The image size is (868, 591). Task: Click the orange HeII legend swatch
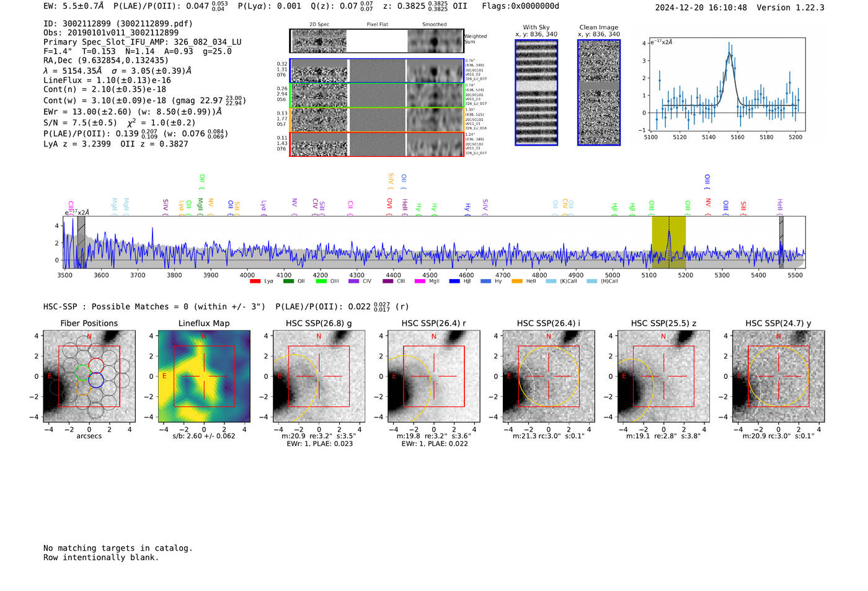coord(517,281)
